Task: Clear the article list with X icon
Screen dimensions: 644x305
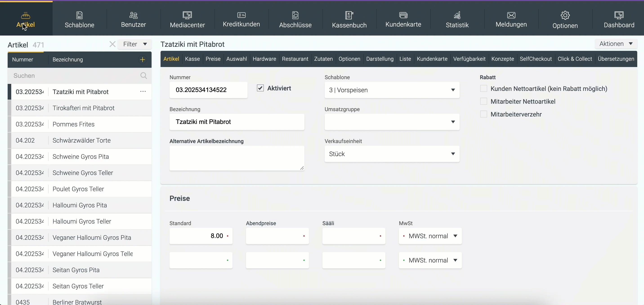Action: coord(112,44)
